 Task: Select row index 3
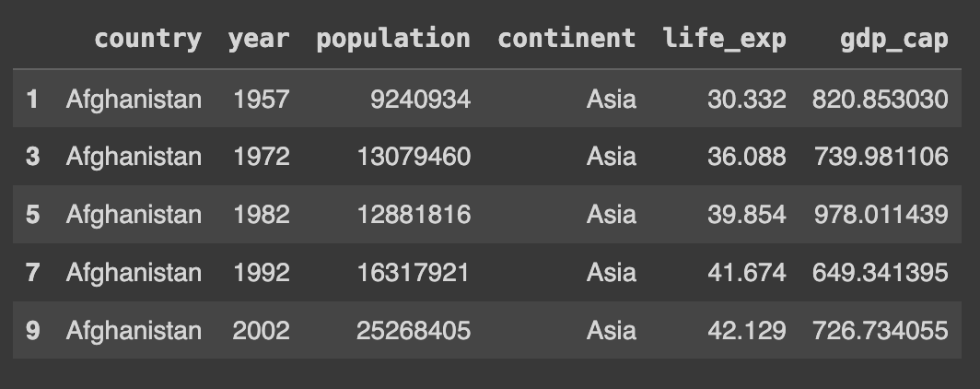pyautogui.click(x=32, y=157)
